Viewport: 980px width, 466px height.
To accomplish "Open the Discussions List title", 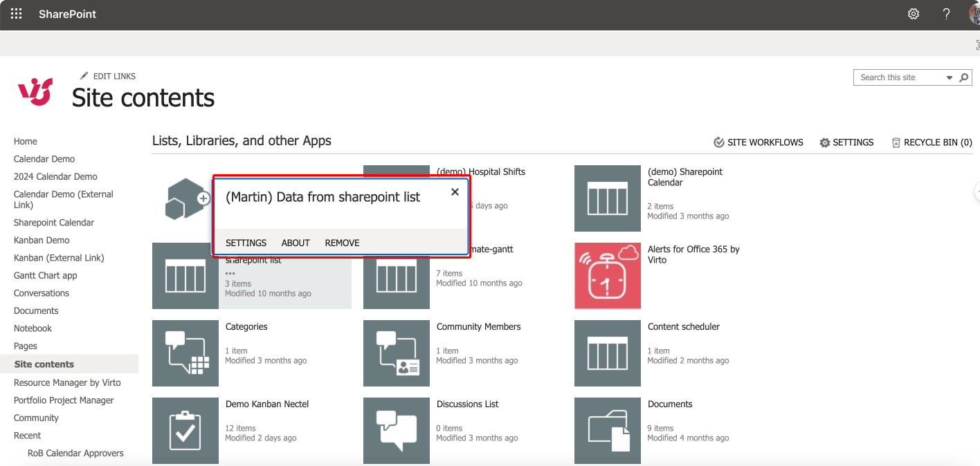I will [x=468, y=404].
